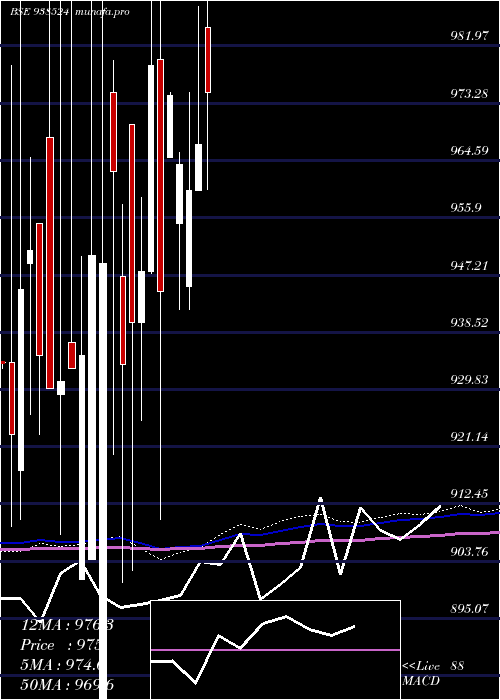The width and height of the screenshot is (500, 700).
Task: Click the 955.9 price level label
Action: (466, 208)
